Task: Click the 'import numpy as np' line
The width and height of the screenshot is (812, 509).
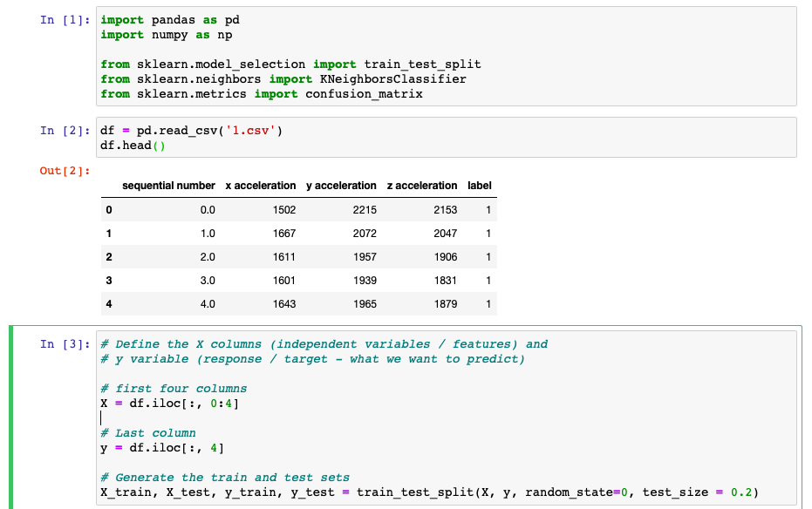Action: 167,35
